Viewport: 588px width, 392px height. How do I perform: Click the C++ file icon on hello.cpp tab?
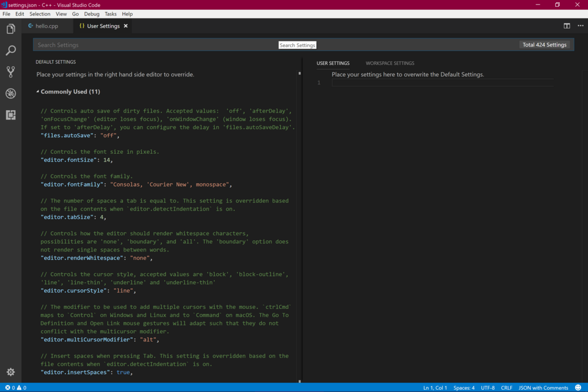pyautogui.click(x=31, y=26)
